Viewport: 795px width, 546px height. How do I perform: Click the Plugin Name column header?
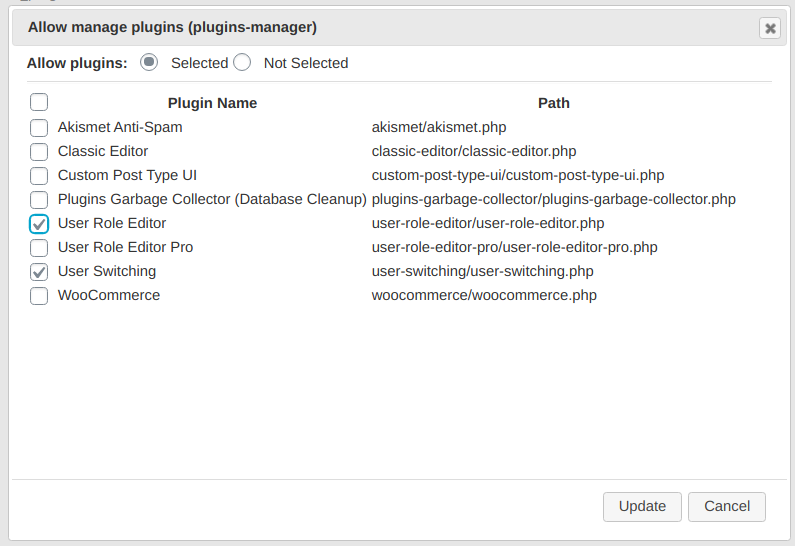coord(212,103)
